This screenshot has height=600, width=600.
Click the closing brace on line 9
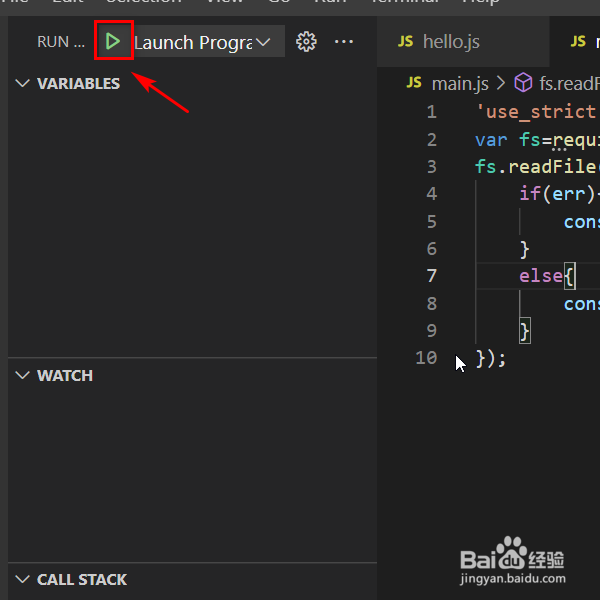point(524,331)
